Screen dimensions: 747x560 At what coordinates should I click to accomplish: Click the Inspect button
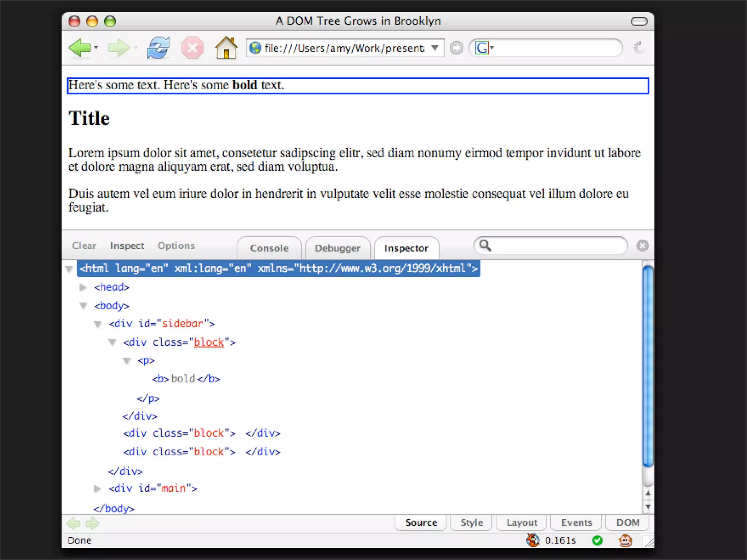[127, 246]
